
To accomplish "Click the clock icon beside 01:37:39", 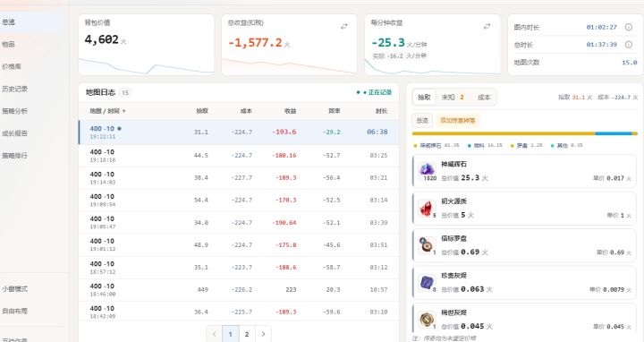I will [x=629, y=45].
